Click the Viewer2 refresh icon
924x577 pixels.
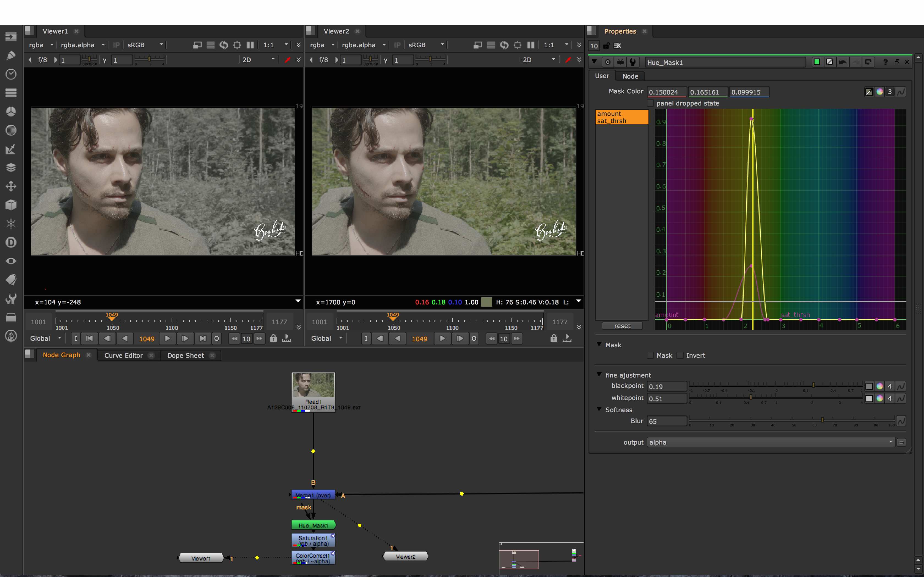click(x=504, y=45)
